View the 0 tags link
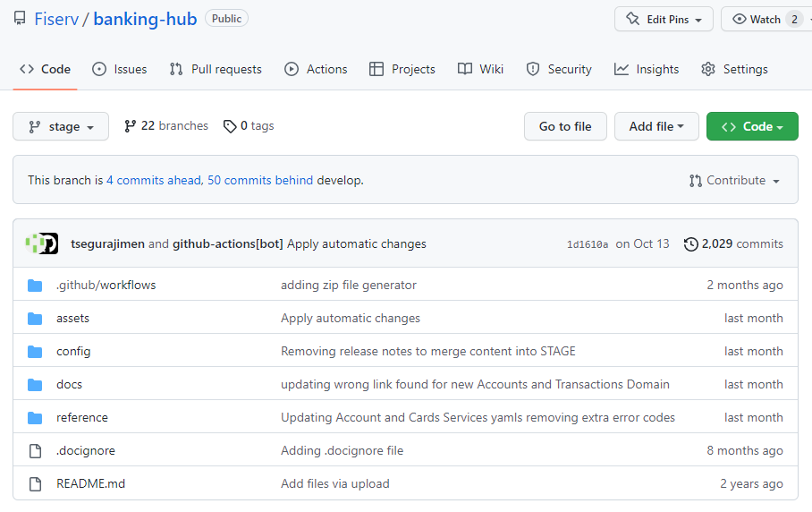812x512 pixels. [x=249, y=126]
